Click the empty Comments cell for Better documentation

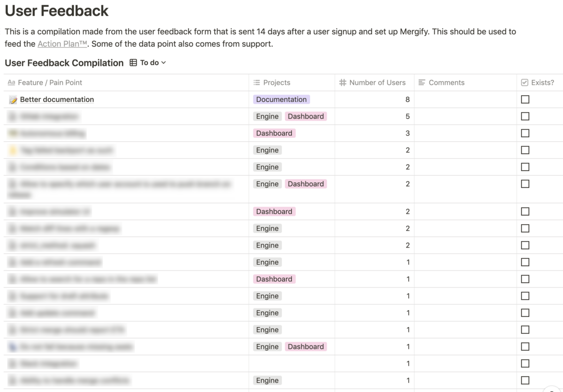coord(465,99)
